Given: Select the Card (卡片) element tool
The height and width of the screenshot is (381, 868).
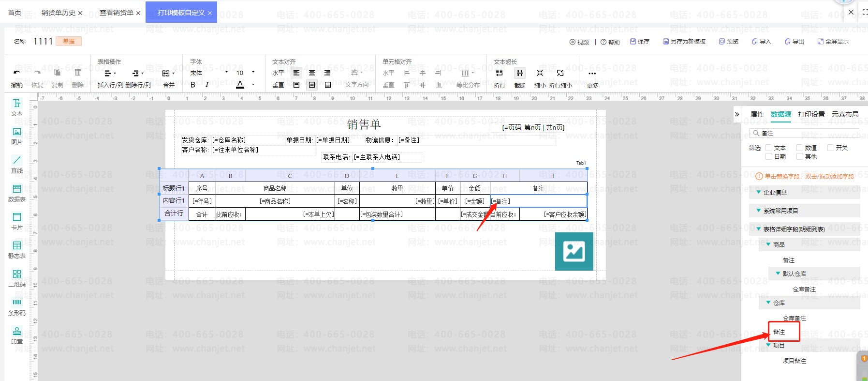Looking at the screenshot, I should point(17,221).
